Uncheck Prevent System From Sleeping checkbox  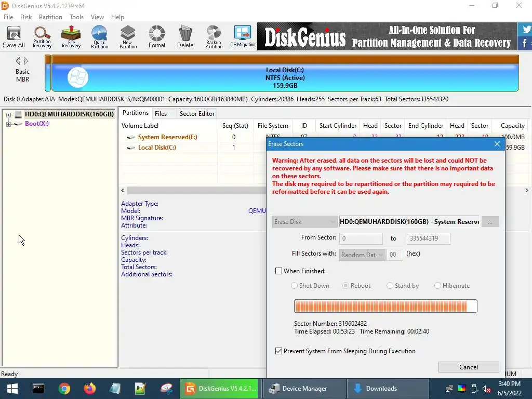tap(278, 351)
